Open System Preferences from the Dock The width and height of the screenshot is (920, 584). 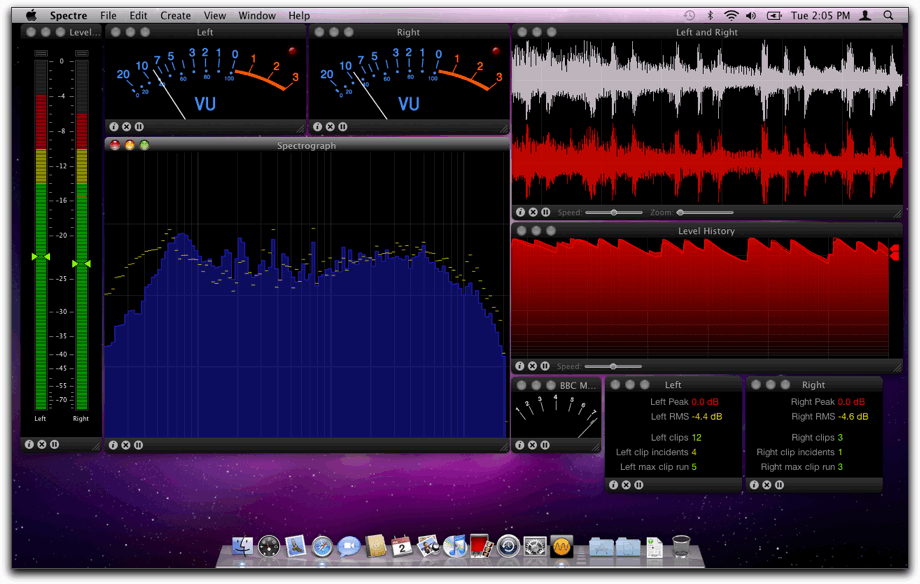535,546
